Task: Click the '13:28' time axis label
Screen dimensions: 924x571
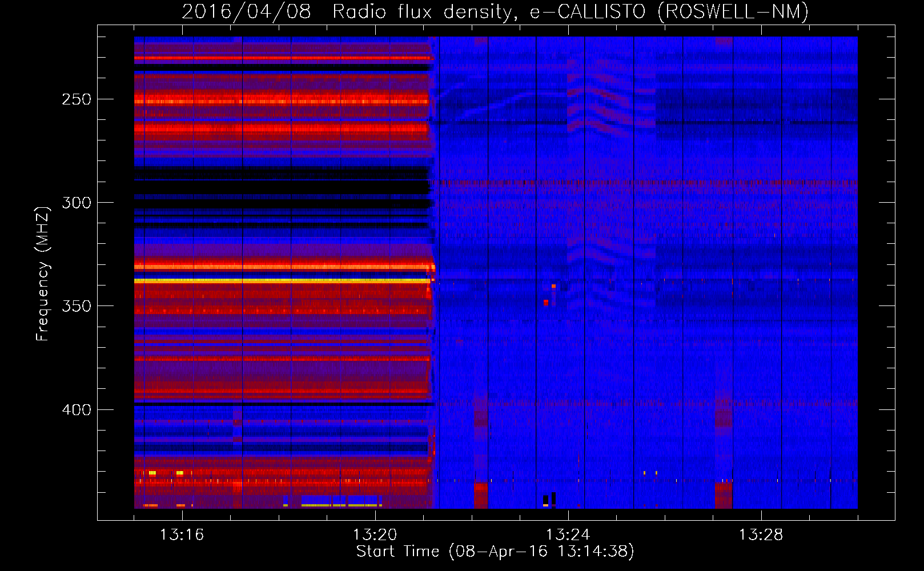Action: point(761,534)
